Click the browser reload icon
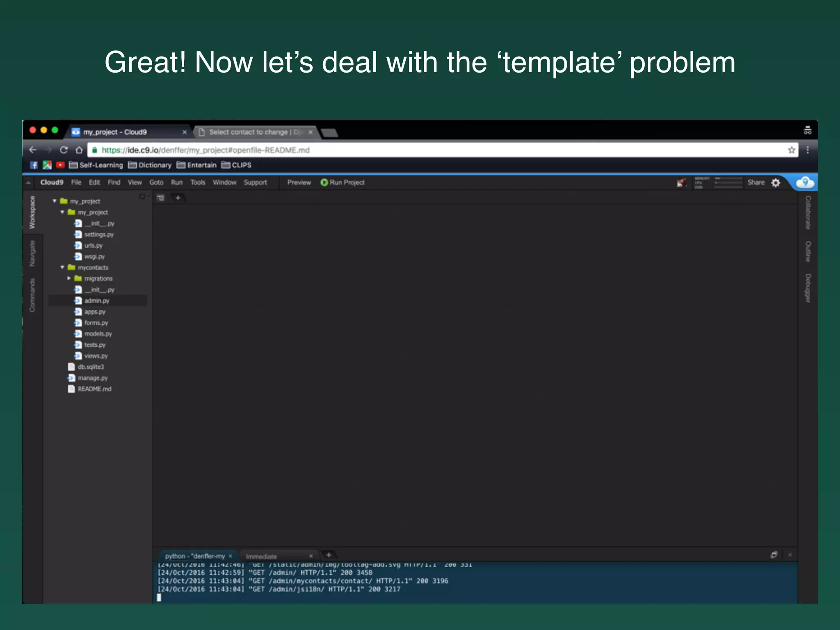This screenshot has height=630, width=840. [64, 150]
